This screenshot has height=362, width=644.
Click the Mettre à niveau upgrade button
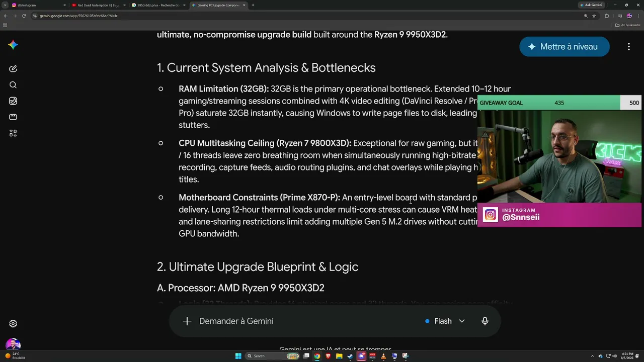[565, 47]
